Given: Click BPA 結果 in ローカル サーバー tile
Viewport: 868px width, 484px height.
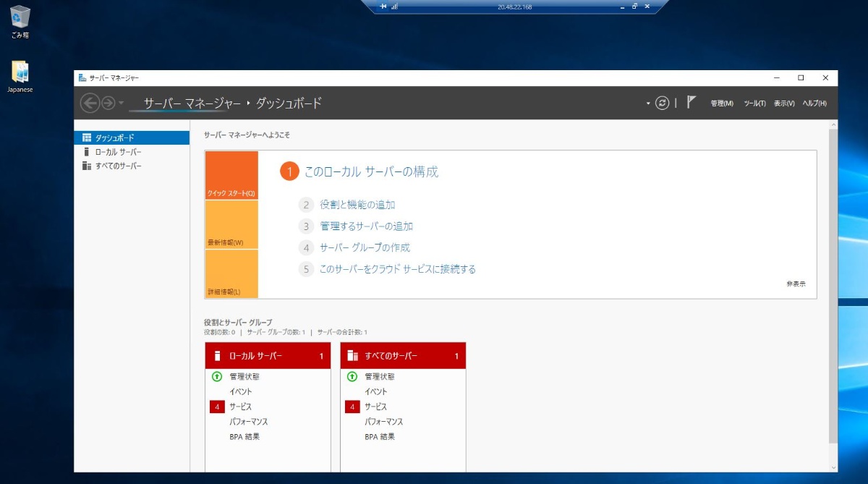Looking at the screenshot, I should (244, 437).
